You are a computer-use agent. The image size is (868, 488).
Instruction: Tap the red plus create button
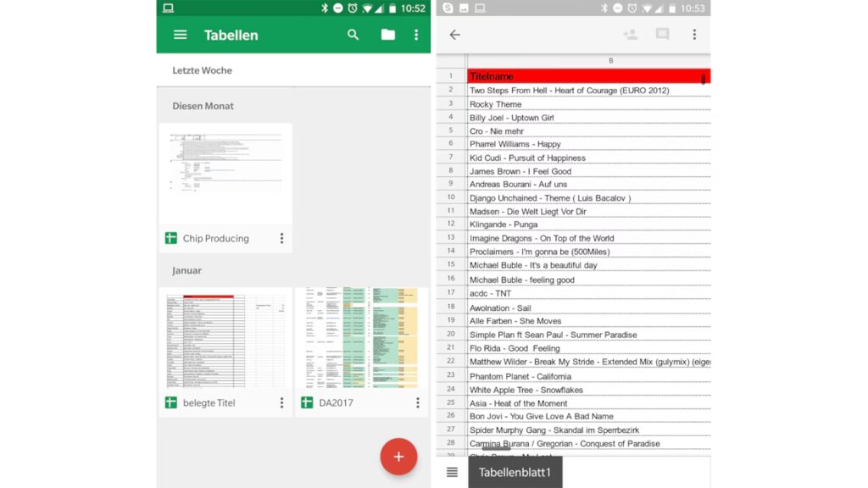coord(398,457)
